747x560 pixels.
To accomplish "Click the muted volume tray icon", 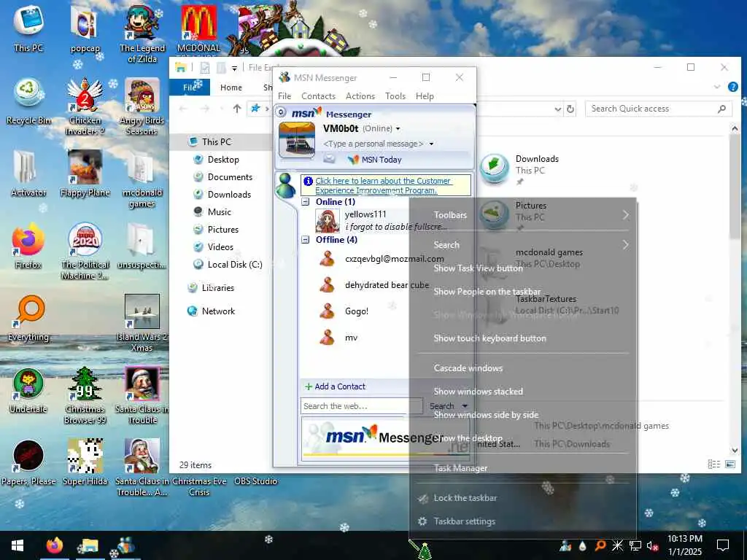I will click(x=652, y=545).
